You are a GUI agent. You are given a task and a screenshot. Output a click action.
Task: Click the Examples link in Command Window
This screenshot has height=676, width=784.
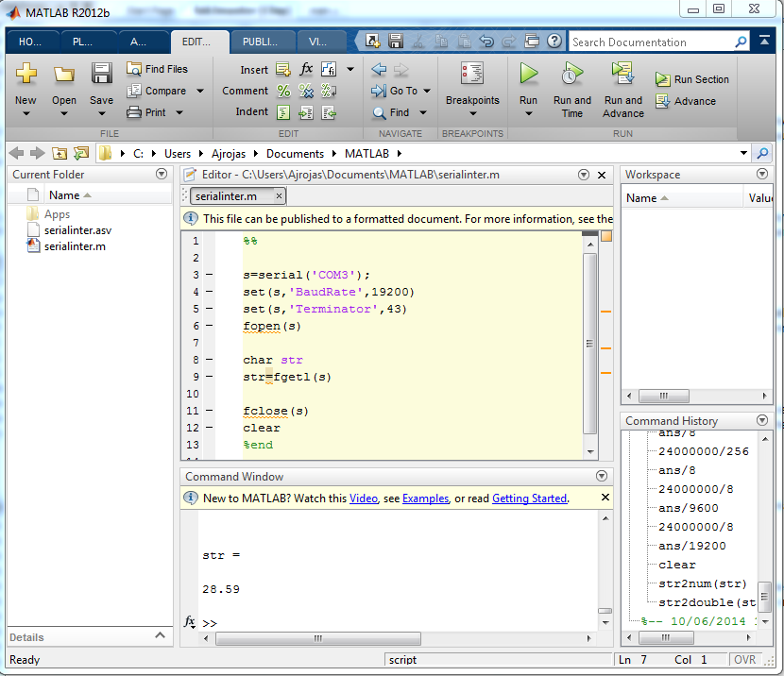coord(425,499)
